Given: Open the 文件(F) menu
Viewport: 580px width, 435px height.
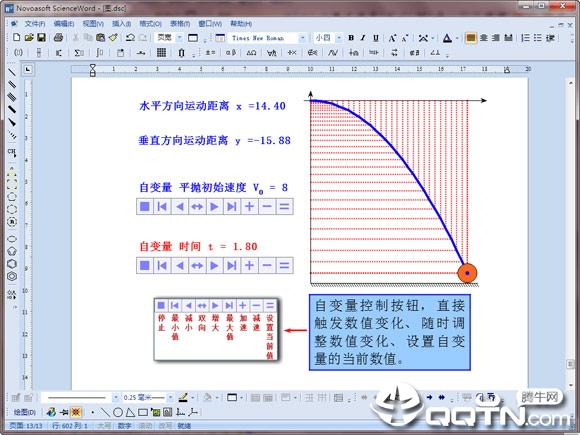Looking at the screenshot, I should 35,24.
